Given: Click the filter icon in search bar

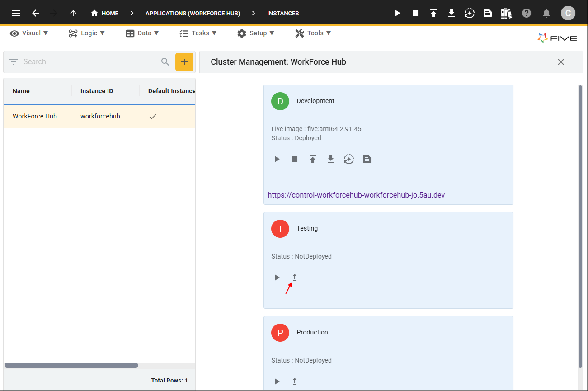Looking at the screenshot, I should click(14, 62).
